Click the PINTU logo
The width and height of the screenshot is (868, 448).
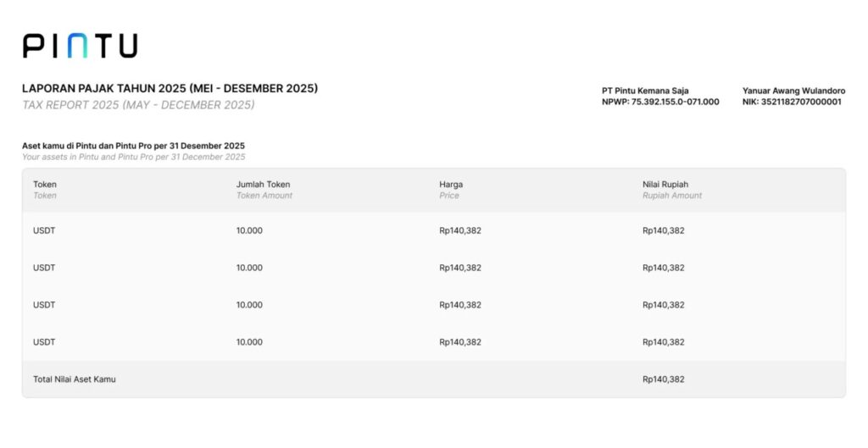[x=80, y=46]
